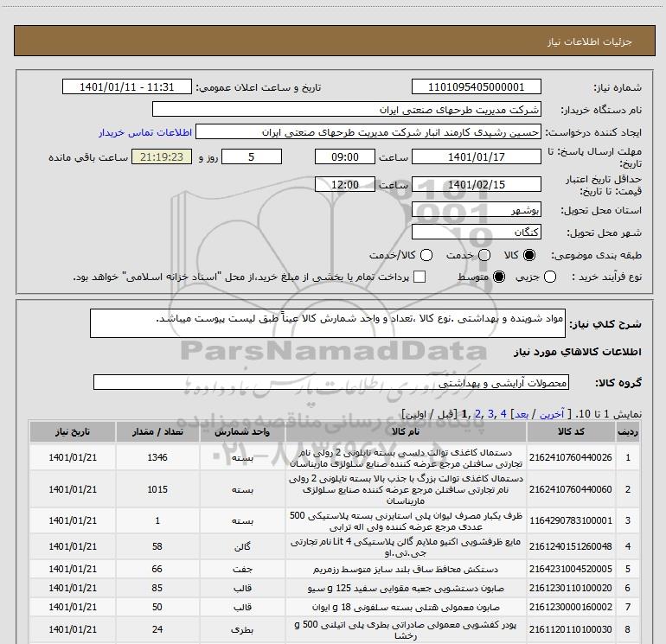Click goods code 2161120110100030
666x644 pixels.
tap(571, 629)
